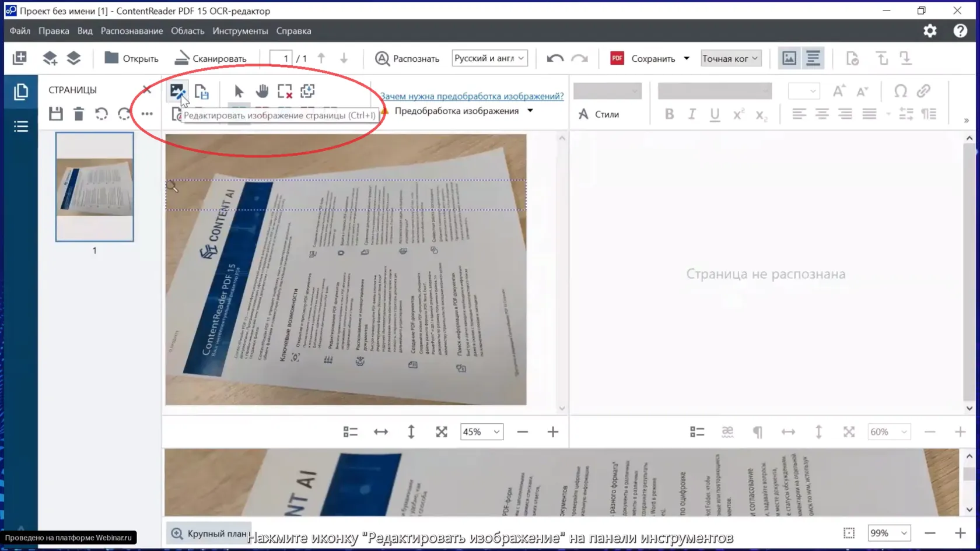Image resolution: width=980 pixels, height=551 pixels.
Task: Open the image preprocessing help link
Action: 472,96
